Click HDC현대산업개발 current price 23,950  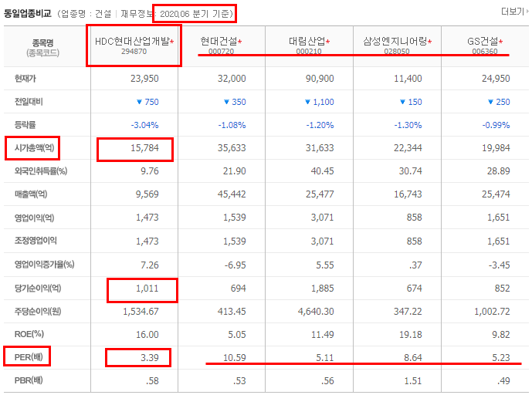(144, 79)
